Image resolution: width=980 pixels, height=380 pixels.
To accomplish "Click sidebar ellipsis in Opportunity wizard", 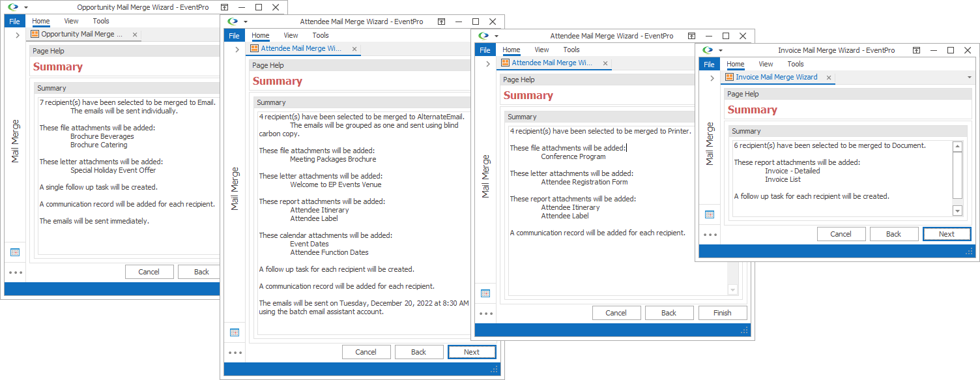I will [x=16, y=272].
